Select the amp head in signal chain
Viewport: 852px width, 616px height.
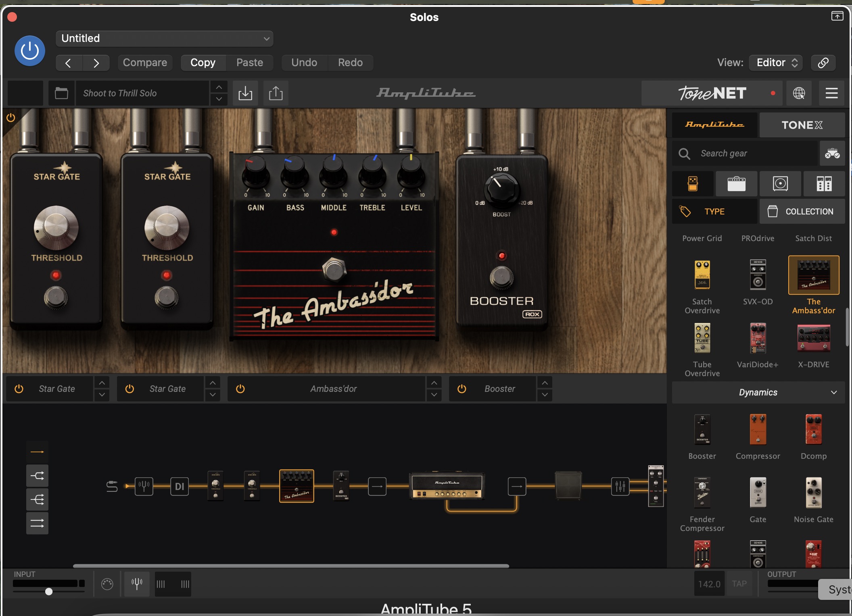pyautogui.click(x=447, y=486)
